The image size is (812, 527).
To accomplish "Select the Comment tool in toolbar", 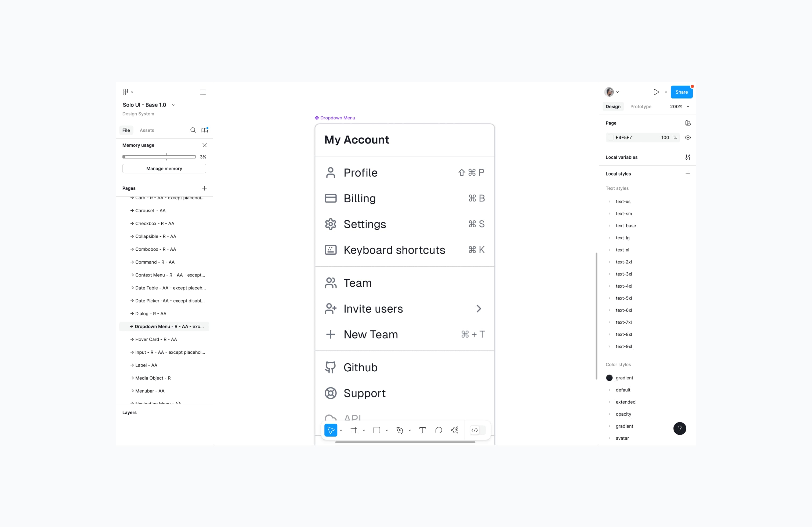I will coord(439,430).
